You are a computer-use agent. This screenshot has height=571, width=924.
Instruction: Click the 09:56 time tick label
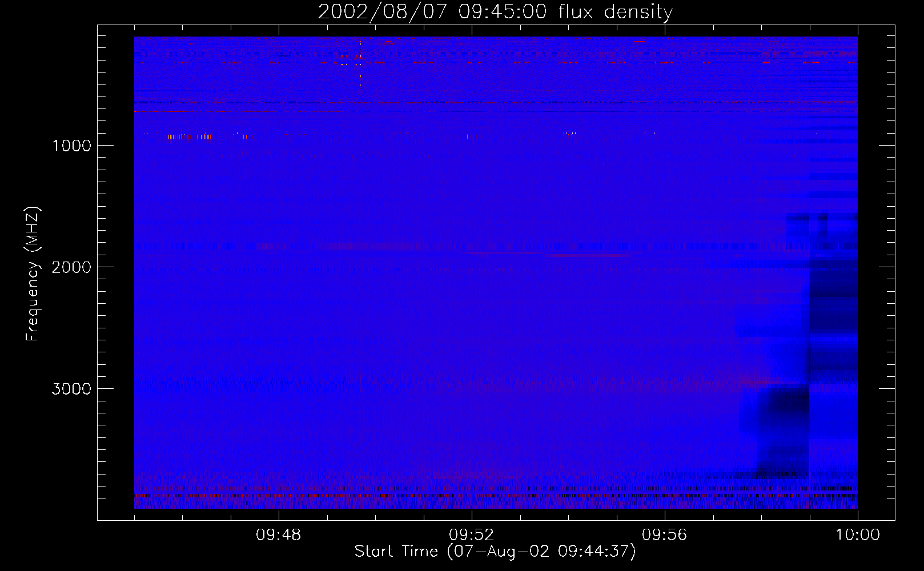[665, 535]
